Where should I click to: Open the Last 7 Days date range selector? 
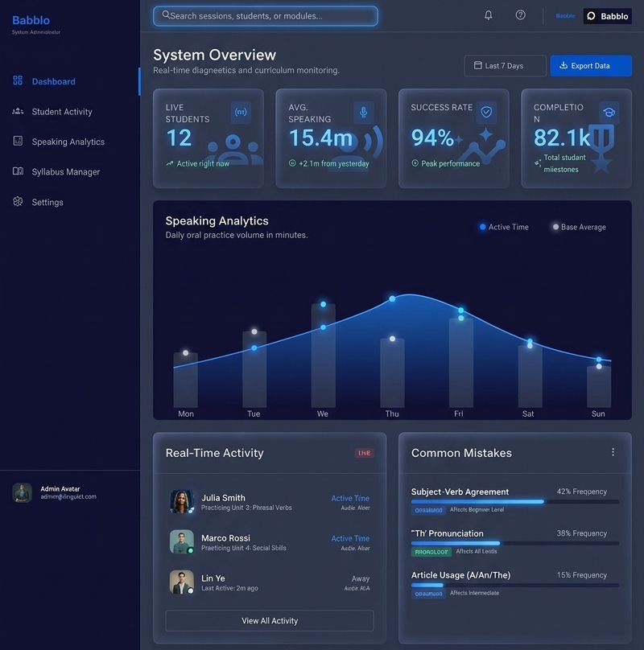[505, 65]
